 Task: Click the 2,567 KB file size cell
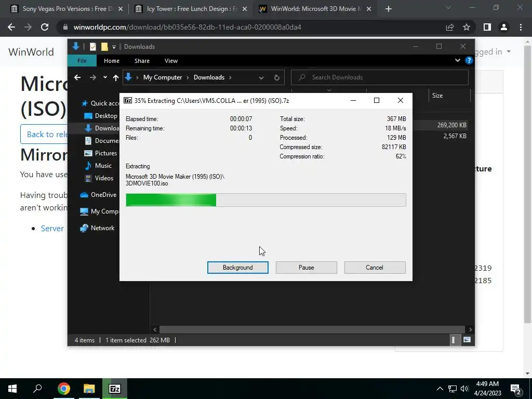pos(455,136)
